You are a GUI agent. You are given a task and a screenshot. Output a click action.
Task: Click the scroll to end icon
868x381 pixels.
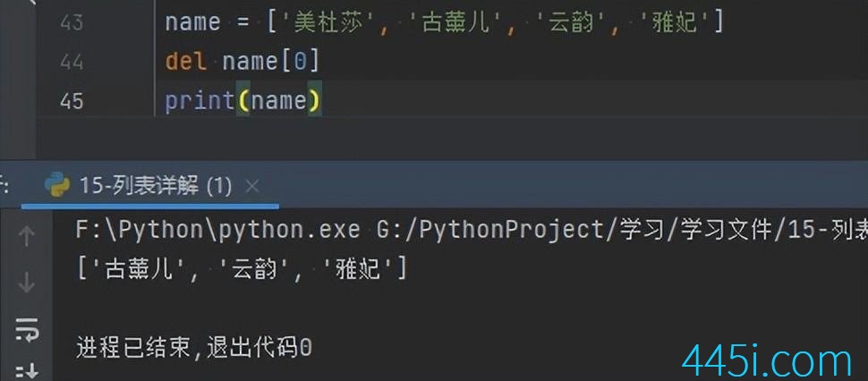[26, 370]
